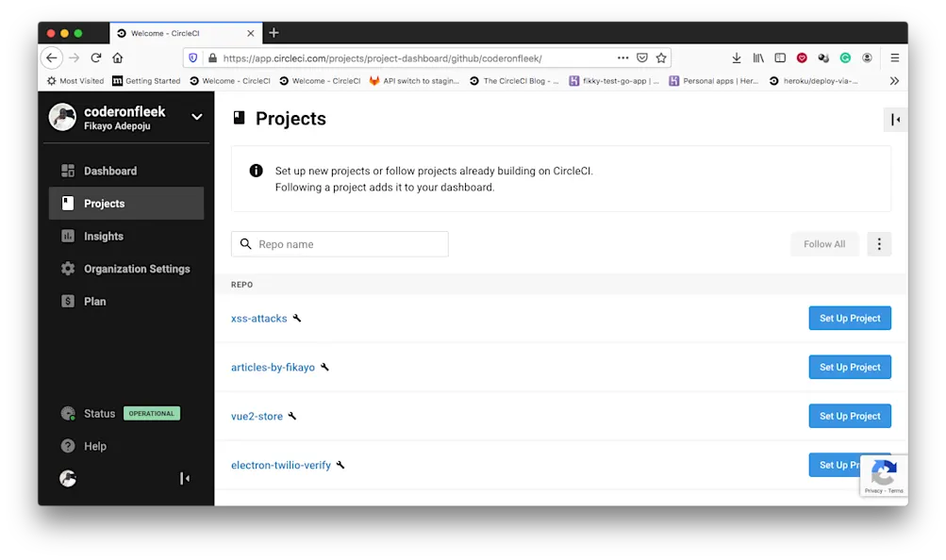Click the wrench icon next to xss-attacks

tap(297, 318)
